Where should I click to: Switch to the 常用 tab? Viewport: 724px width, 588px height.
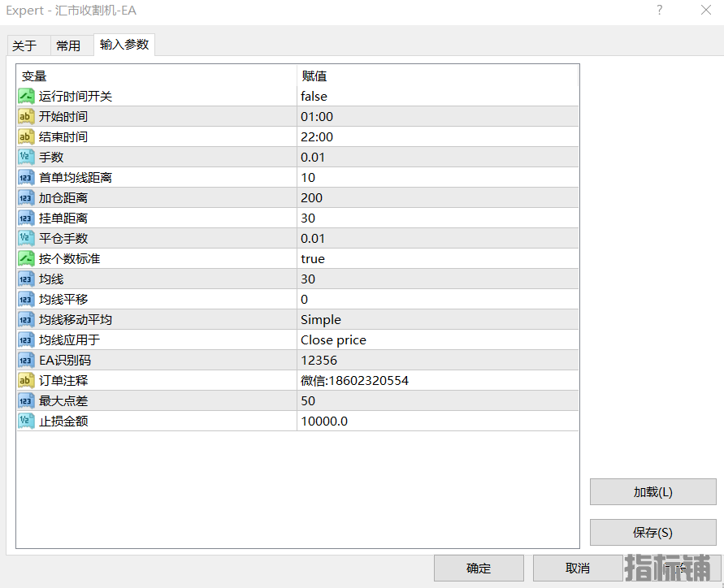(68, 45)
